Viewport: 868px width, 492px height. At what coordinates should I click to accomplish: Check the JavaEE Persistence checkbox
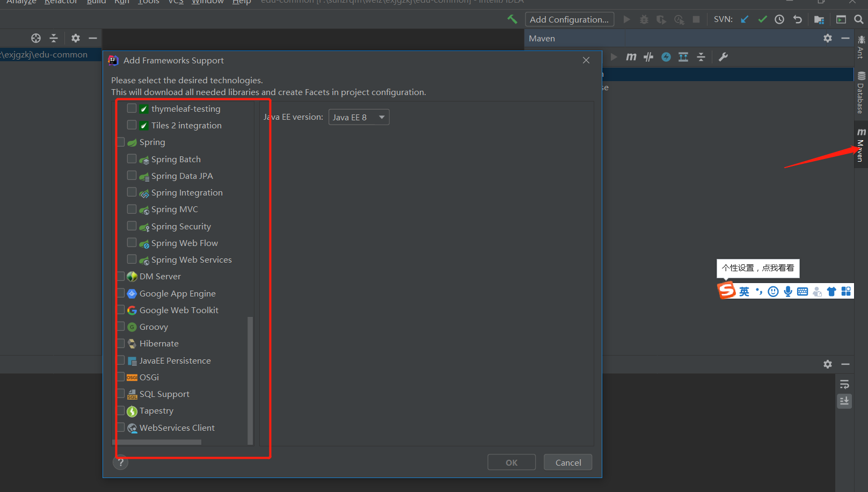pyautogui.click(x=120, y=360)
